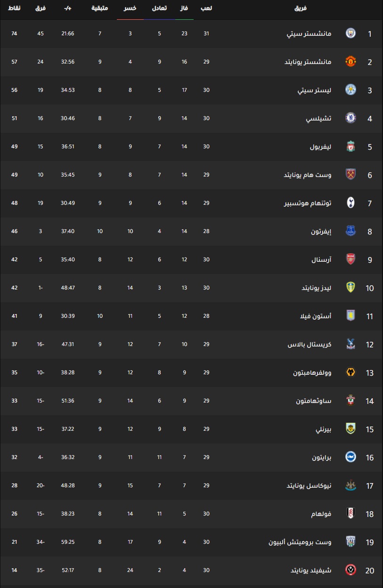
Task: Click the كريستال بالاس team name
Action: click(310, 344)
